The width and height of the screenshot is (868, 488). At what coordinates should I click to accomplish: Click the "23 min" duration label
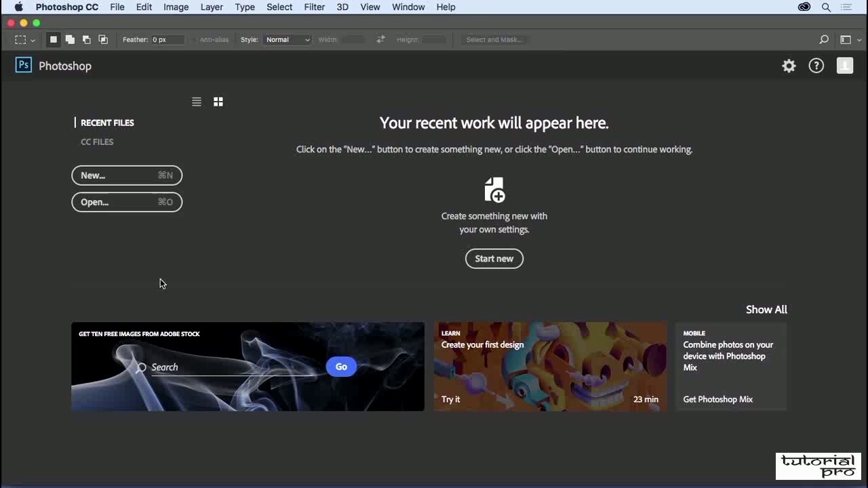pos(646,399)
